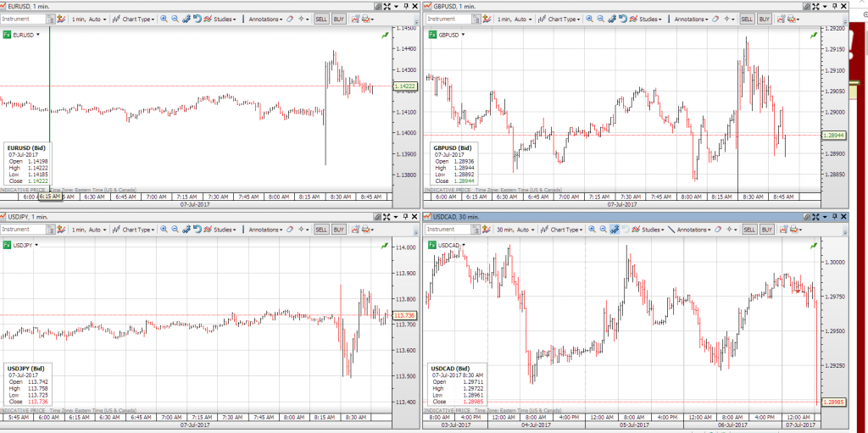Click the link icon in EURUSD title bar
This screenshot has height=433, width=868.
pos(376,6)
